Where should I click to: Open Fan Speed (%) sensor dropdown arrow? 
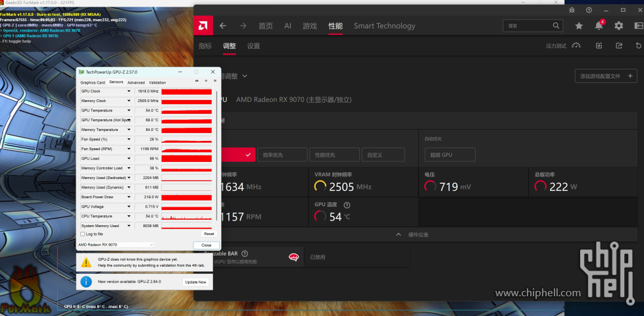[128, 140]
